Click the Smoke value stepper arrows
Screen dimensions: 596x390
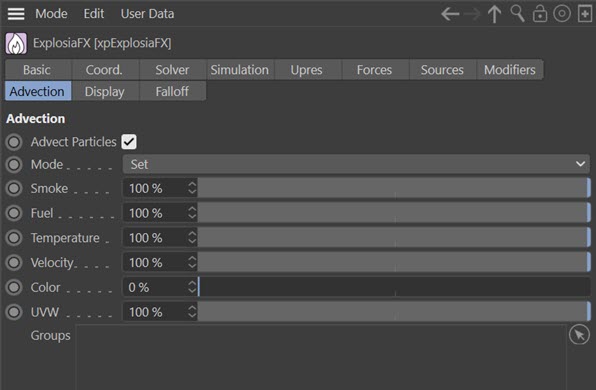[192, 188]
